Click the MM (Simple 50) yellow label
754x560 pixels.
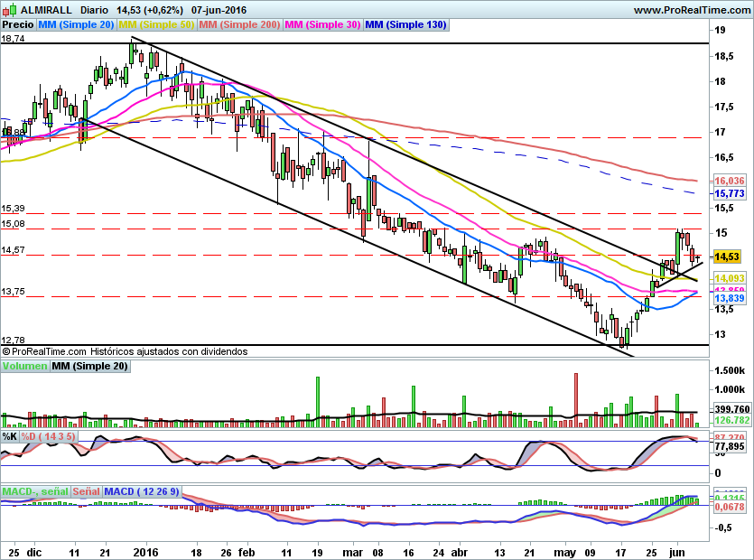[156, 25]
